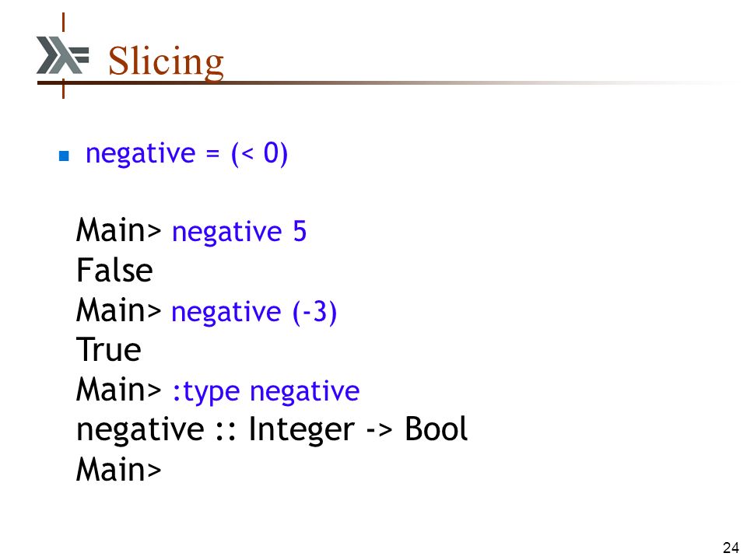
Task: Click the Haskell logo icon
Action: point(62,54)
